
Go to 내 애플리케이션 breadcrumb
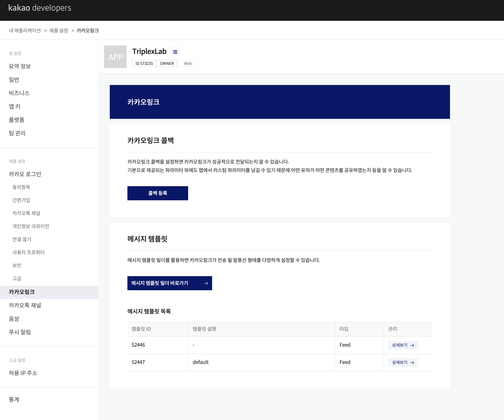coord(25,31)
